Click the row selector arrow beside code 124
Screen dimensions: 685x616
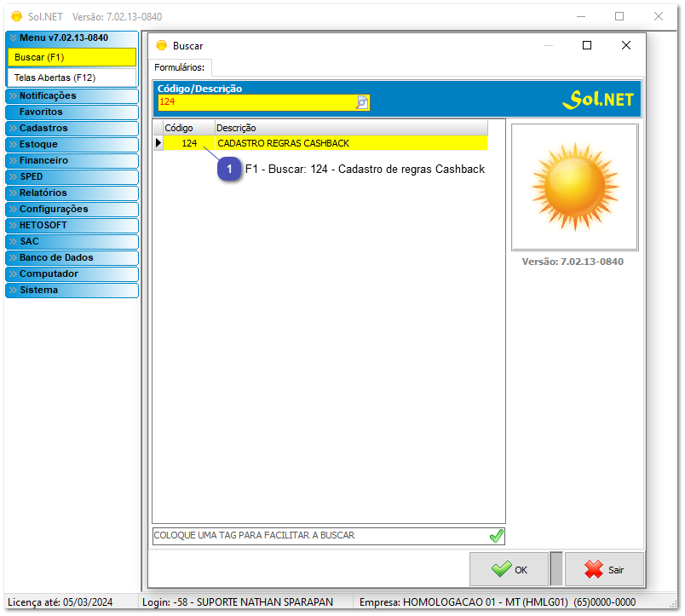pyautogui.click(x=158, y=142)
